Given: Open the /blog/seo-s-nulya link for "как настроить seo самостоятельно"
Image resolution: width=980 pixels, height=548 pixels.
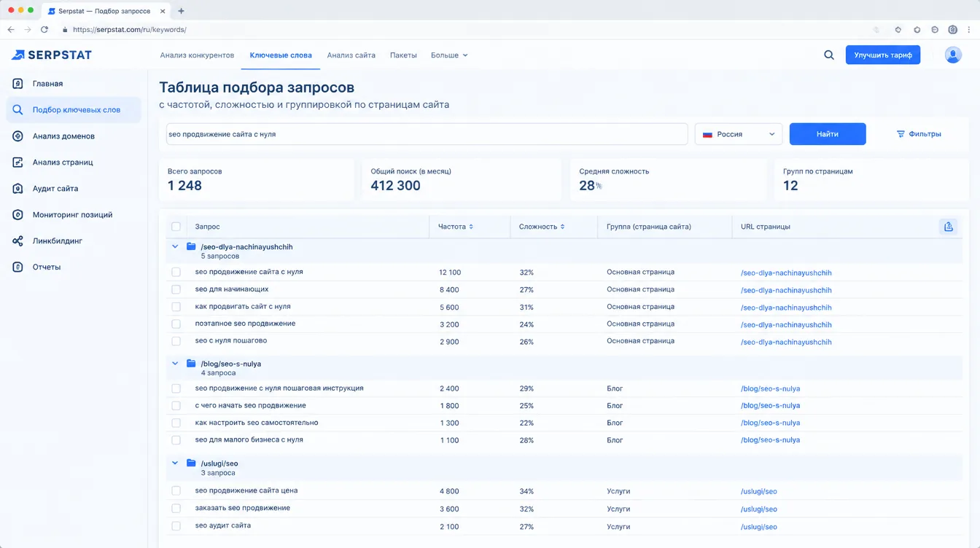Looking at the screenshot, I should click(x=770, y=423).
